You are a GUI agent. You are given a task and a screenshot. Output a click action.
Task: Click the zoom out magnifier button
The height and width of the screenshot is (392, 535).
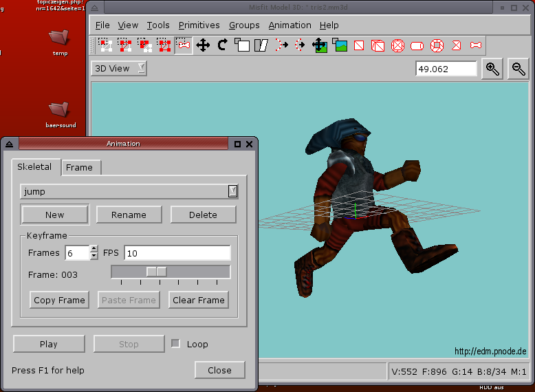tap(518, 69)
